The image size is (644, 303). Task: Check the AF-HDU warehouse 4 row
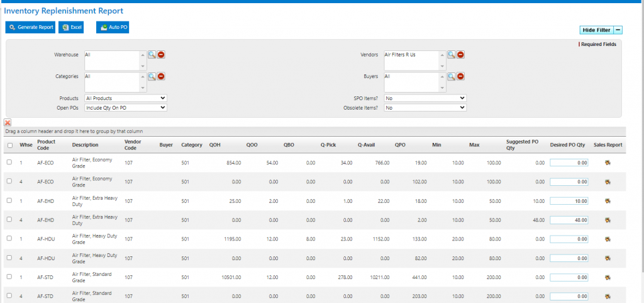point(9,258)
